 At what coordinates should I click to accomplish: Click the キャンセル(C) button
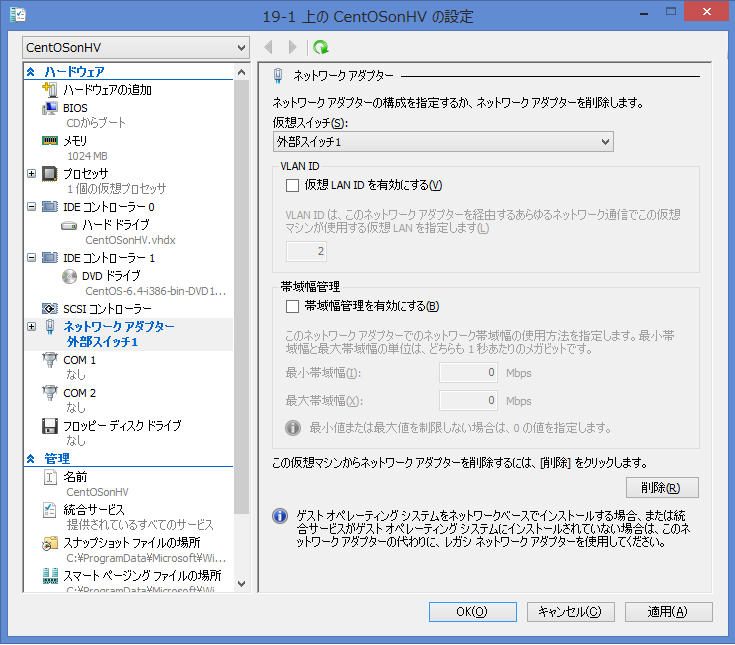tap(570, 612)
